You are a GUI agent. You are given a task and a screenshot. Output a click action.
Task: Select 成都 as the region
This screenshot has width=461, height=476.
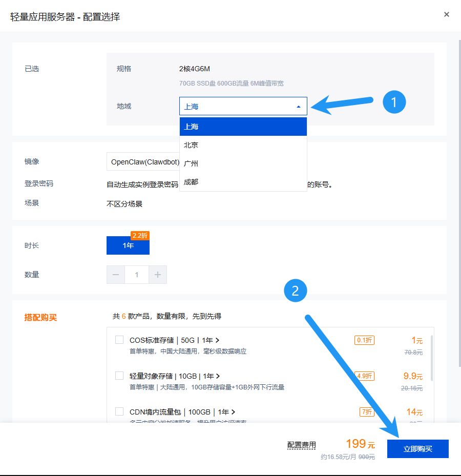(x=243, y=182)
